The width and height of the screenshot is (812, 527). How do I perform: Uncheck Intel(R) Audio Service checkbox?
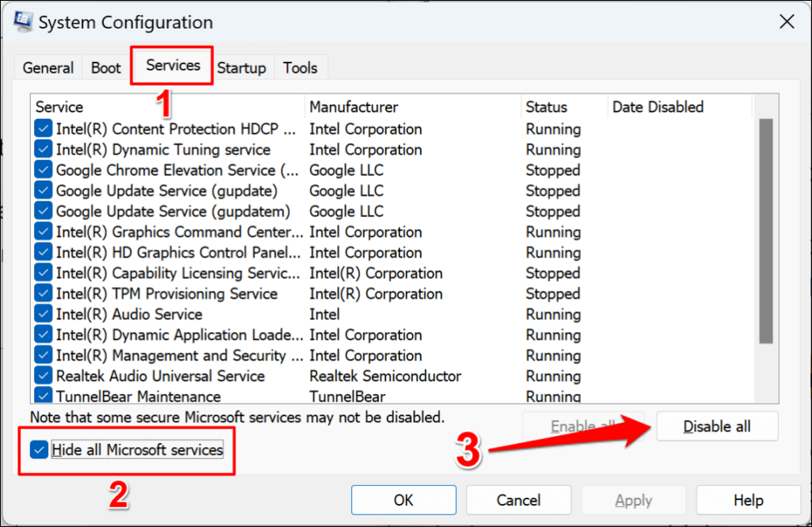[x=43, y=315]
